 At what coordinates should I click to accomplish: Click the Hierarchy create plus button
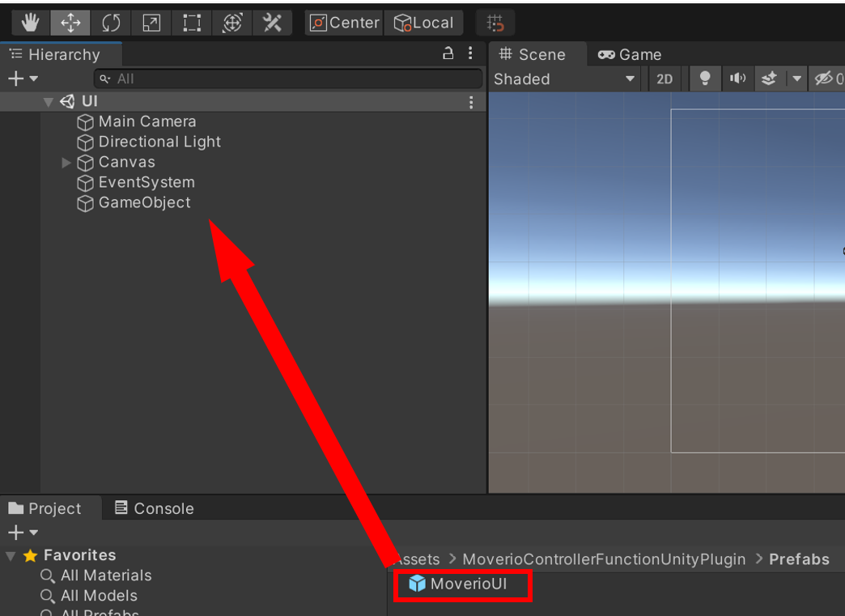click(x=15, y=79)
